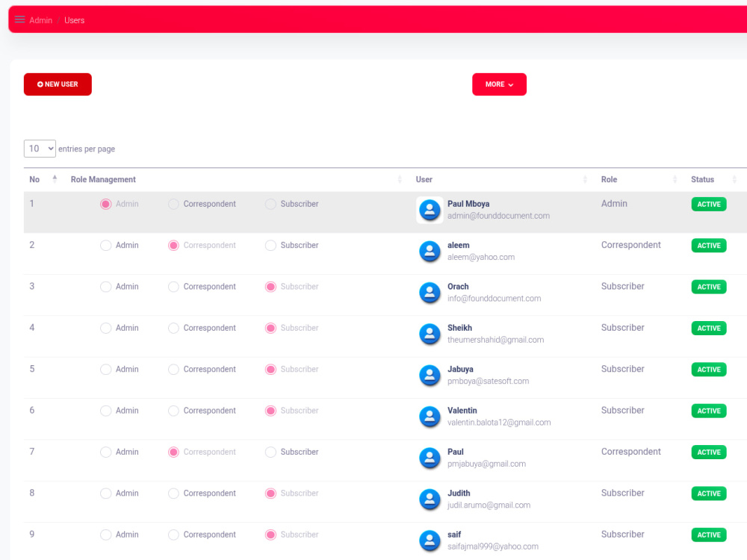Click the ACTIVE badge for Judith
Image resolution: width=747 pixels, height=560 pixels.
coord(708,494)
